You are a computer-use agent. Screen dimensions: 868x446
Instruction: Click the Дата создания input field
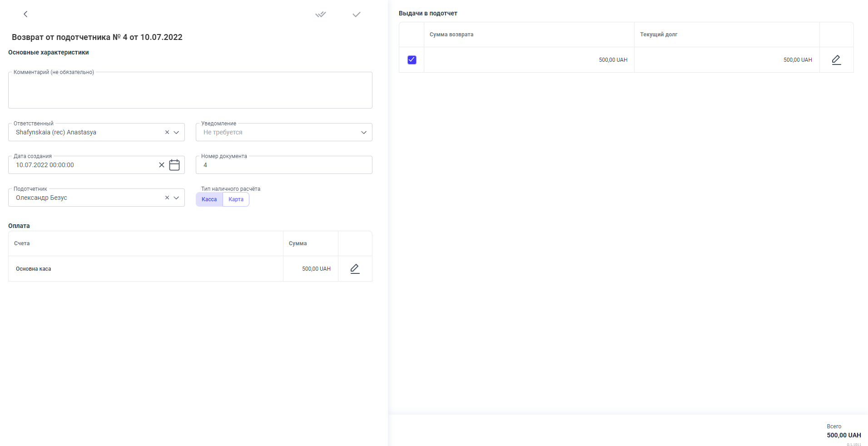pyautogui.click(x=82, y=165)
